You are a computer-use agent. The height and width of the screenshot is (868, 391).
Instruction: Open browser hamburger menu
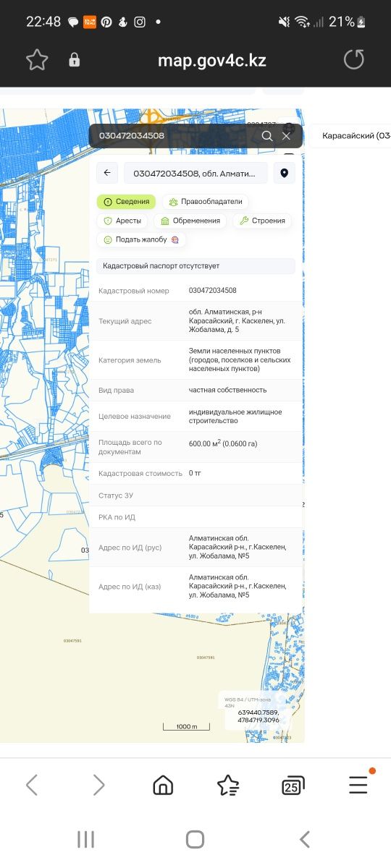click(x=358, y=785)
